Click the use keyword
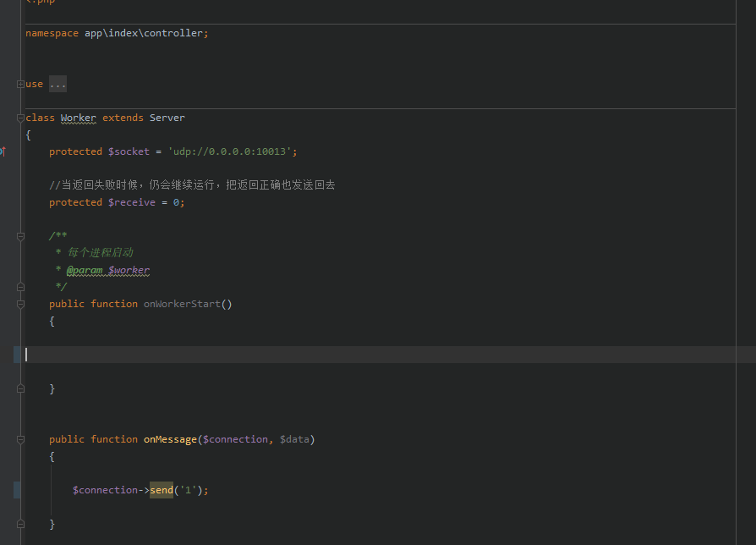This screenshot has height=545, width=756. click(34, 84)
